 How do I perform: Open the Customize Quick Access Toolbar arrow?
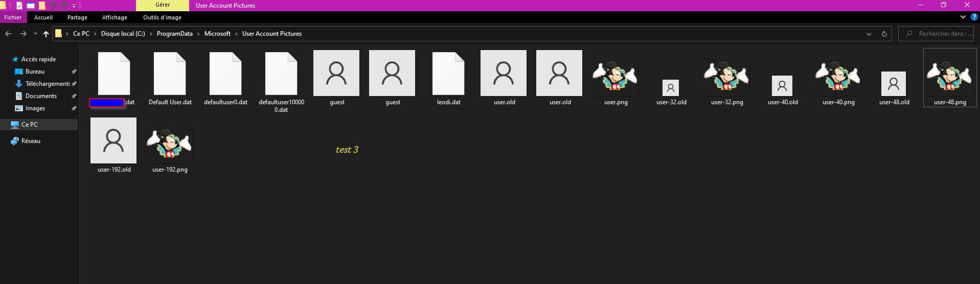click(74, 6)
